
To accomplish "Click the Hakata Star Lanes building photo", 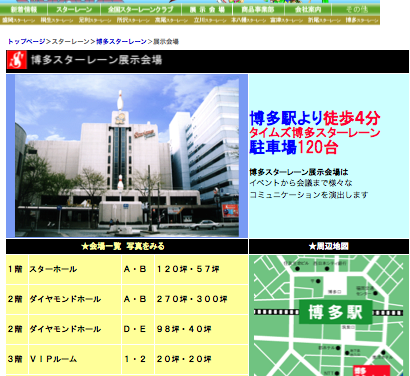I will coord(127,156).
